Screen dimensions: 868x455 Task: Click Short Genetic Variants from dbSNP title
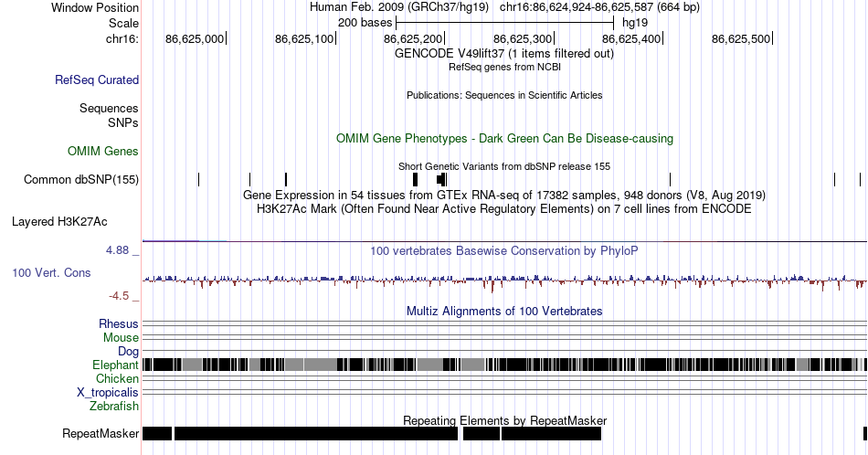click(504, 166)
